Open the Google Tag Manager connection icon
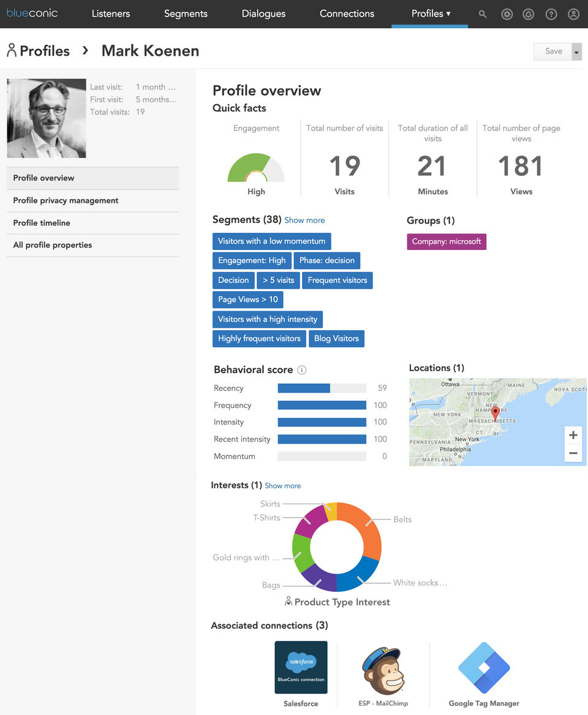The image size is (588, 715). [484, 668]
